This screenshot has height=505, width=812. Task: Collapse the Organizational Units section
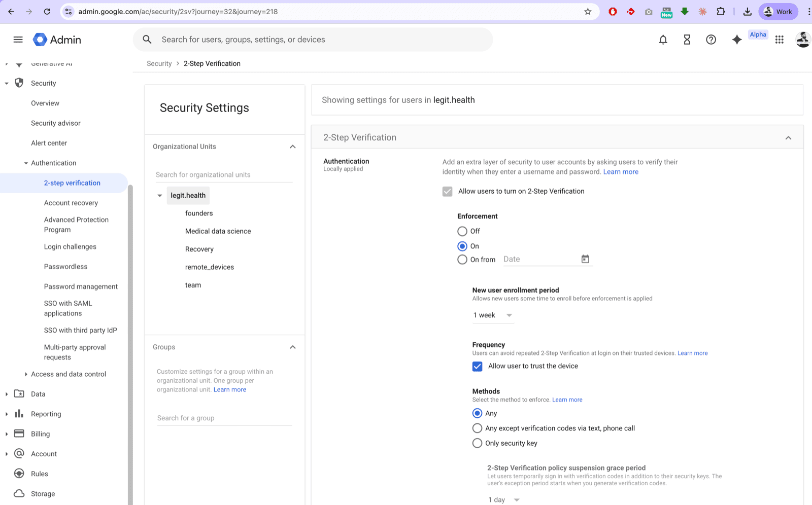point(292,147)
